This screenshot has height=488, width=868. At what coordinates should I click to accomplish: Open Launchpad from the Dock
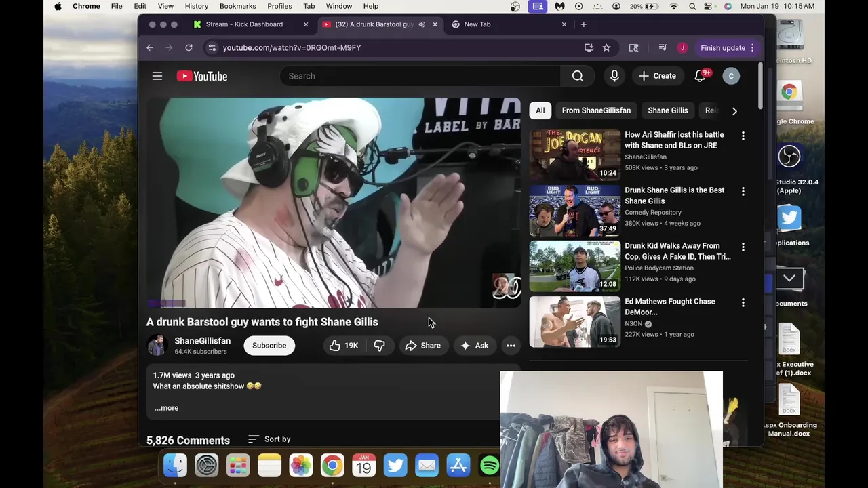coord(238,465)
